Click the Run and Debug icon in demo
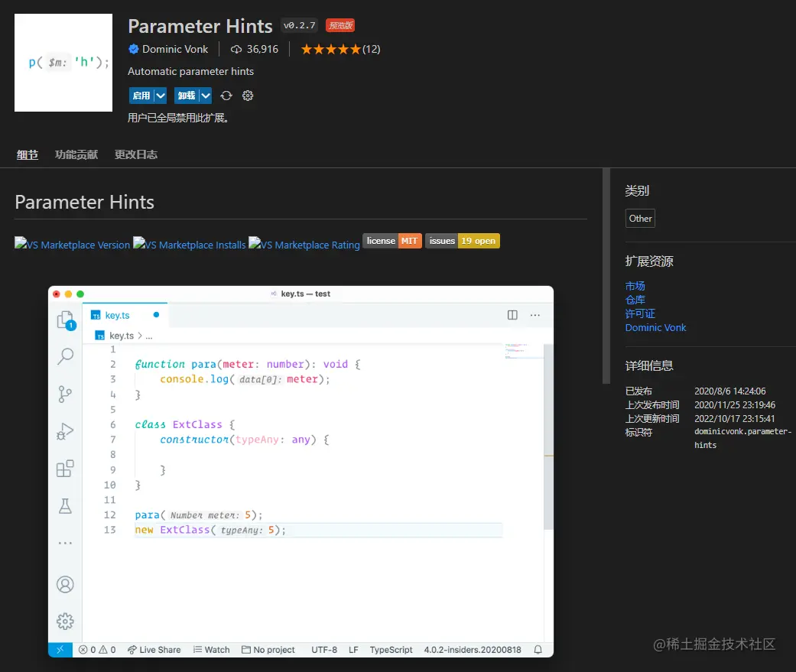Image resolution: width=796 pixels, height=672 pixels. point(65,431)
